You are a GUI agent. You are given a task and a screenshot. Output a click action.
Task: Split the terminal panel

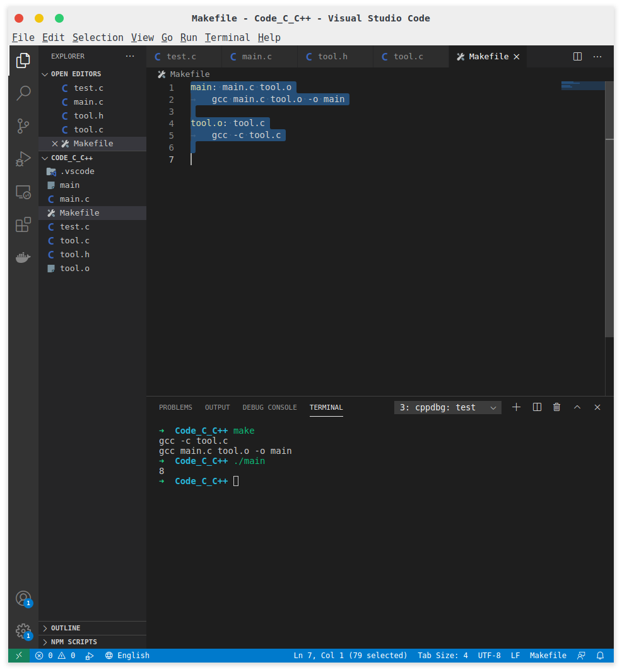point(537,407)
